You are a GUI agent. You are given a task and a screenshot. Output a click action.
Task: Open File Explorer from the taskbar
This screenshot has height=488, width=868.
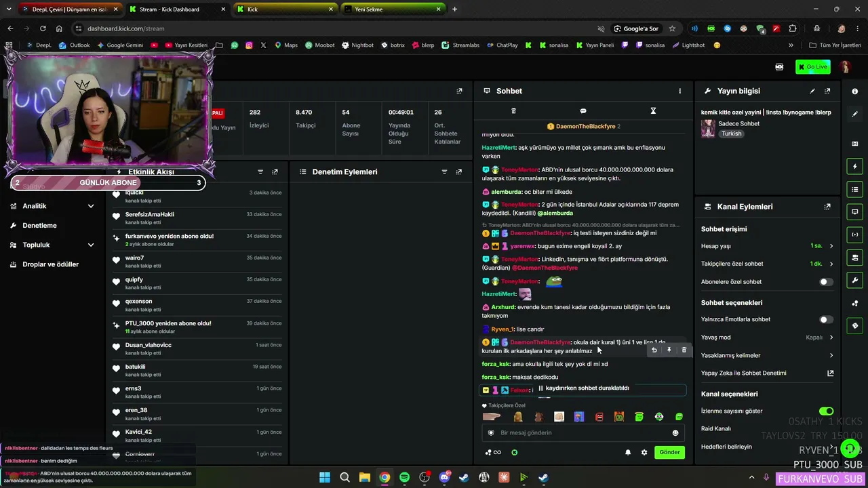click(365, 477)
